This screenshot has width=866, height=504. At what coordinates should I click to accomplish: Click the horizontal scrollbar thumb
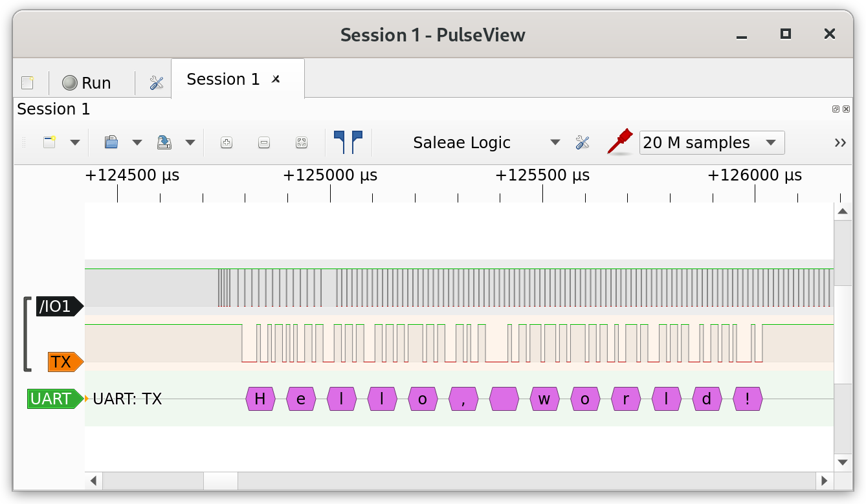click(x=221, y=481)
